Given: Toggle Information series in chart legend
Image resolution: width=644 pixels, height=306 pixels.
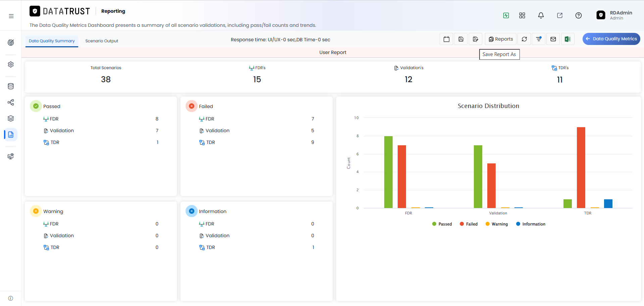Looking at the screenshot, I should [x=531, y=224].
